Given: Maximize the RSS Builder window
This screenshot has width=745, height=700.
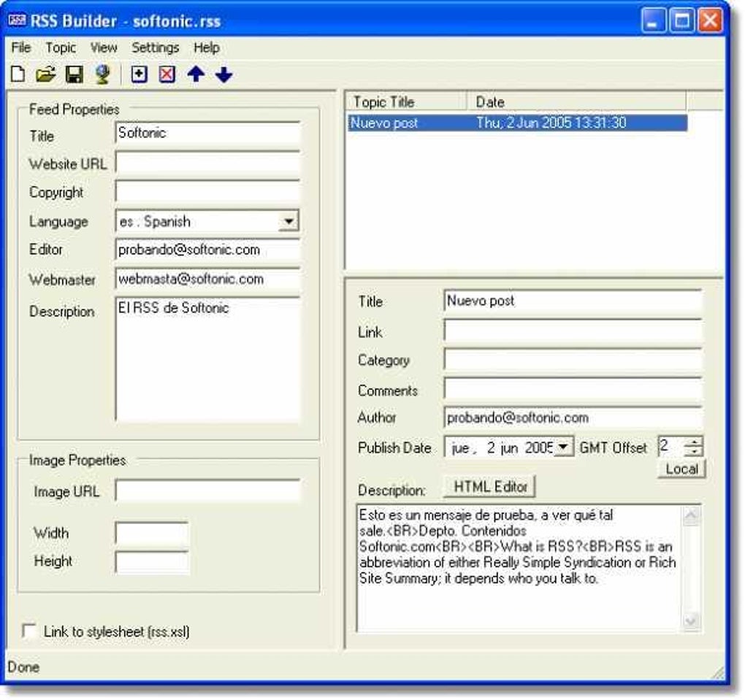Looking at the screenshot, I should (x=681, y=21).
